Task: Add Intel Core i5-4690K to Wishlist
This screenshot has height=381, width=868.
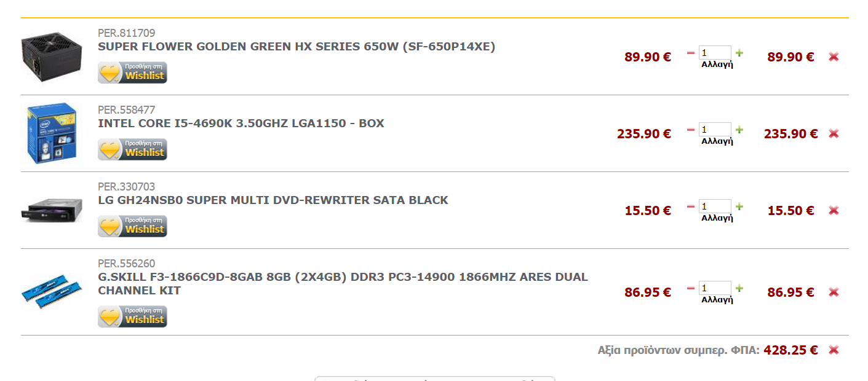Action: point(132,149)
